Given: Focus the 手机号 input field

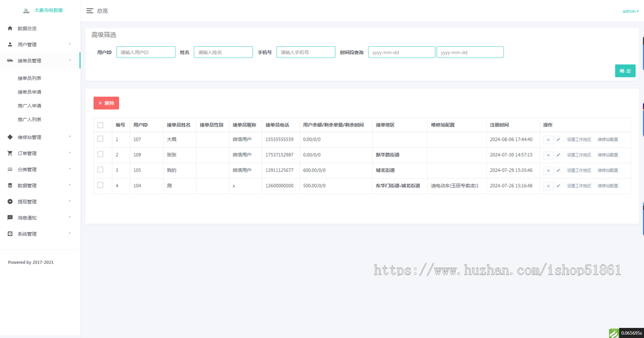Looking at the screenshot, I should point(306,52).
